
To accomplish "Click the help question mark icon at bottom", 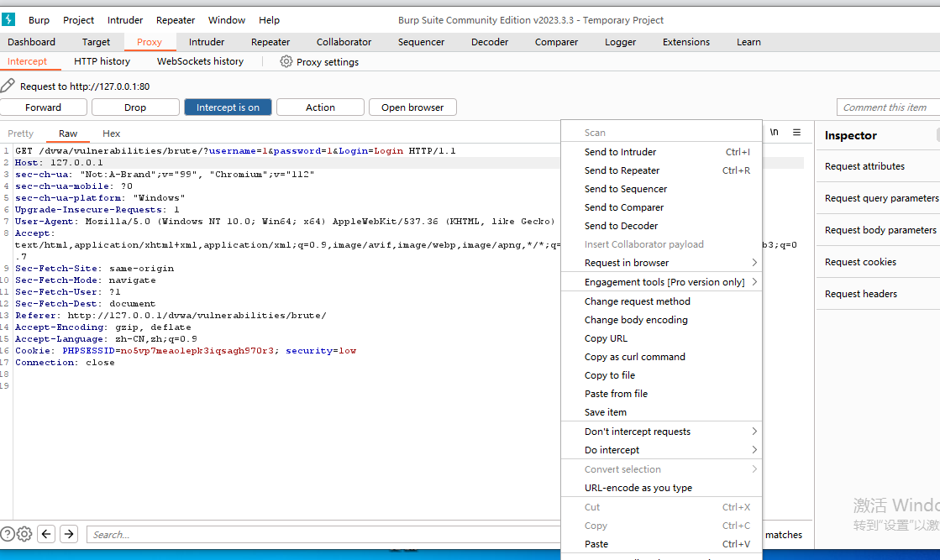I will click(8, 534).
